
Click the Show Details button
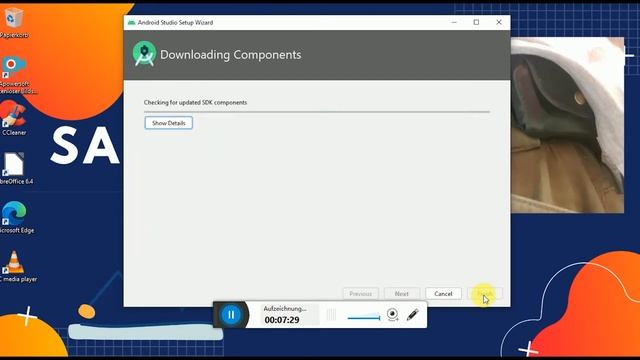point(169,123)
